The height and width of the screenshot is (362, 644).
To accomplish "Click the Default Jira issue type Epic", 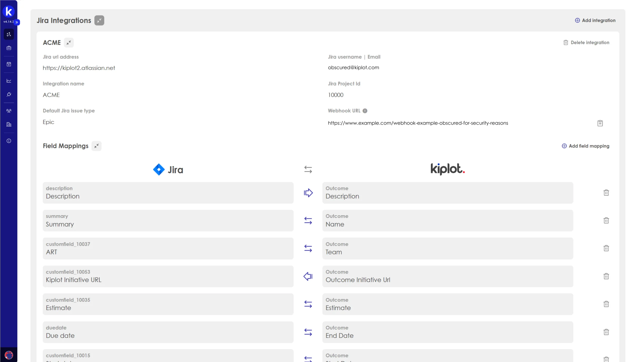I will pos(49,122).
